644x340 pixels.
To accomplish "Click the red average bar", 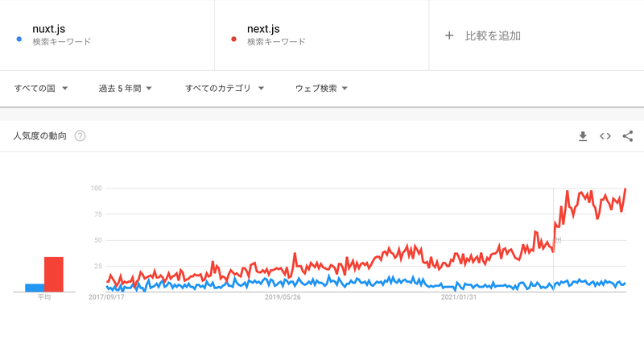I will [54, 274].
